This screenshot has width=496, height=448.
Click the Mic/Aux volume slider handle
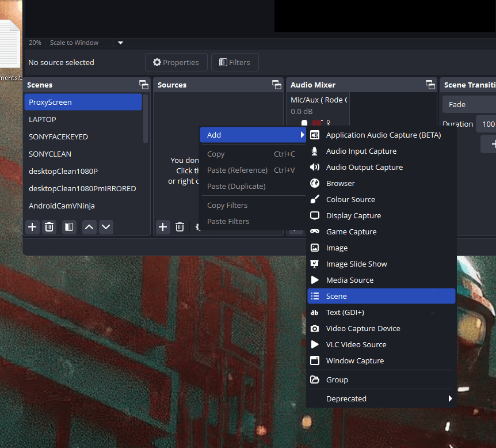tap(304, 123)
